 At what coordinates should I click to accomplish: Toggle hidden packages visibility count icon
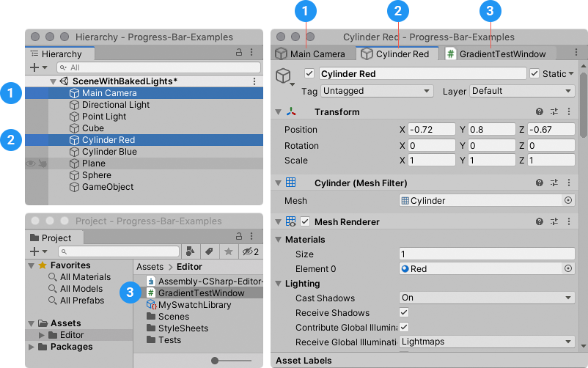[x=250, y=251]
